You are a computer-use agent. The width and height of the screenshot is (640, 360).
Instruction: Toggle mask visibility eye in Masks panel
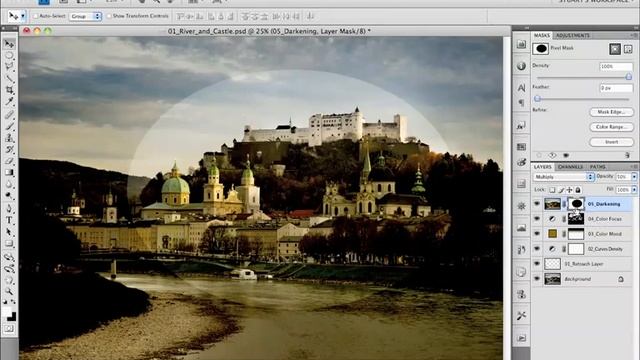pos(566,155)
